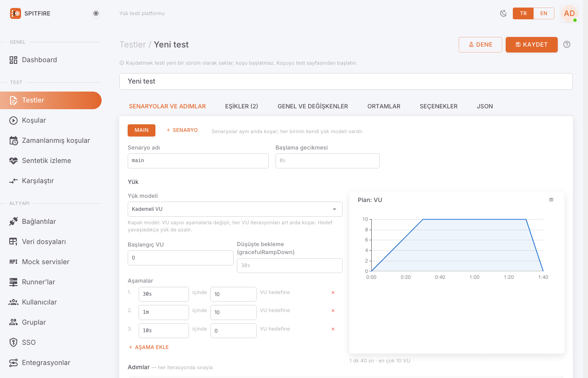The image size is (588, 378).
Task: Go to Koşular page
Action: coord(51,121)
